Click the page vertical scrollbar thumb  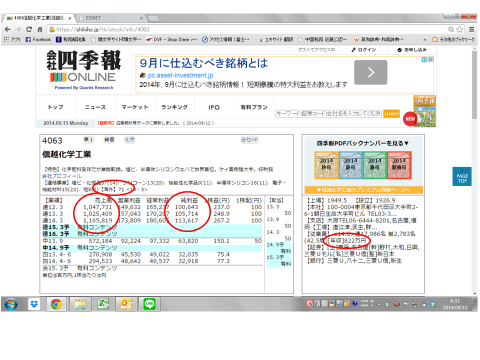click(475, 85)
